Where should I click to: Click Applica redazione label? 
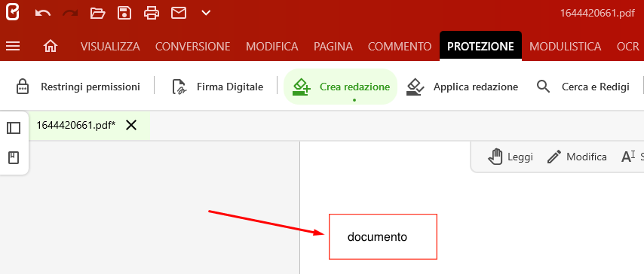click(476, 87)
